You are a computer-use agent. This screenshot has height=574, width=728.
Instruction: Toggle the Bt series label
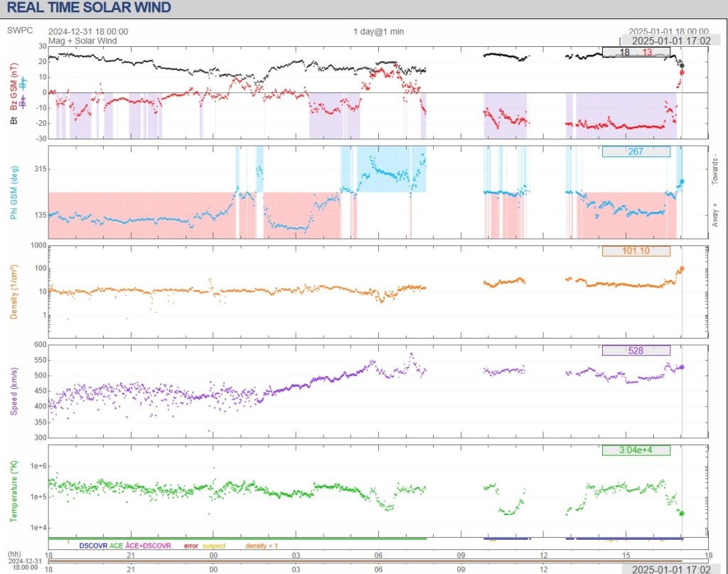[x=14, y=122]
